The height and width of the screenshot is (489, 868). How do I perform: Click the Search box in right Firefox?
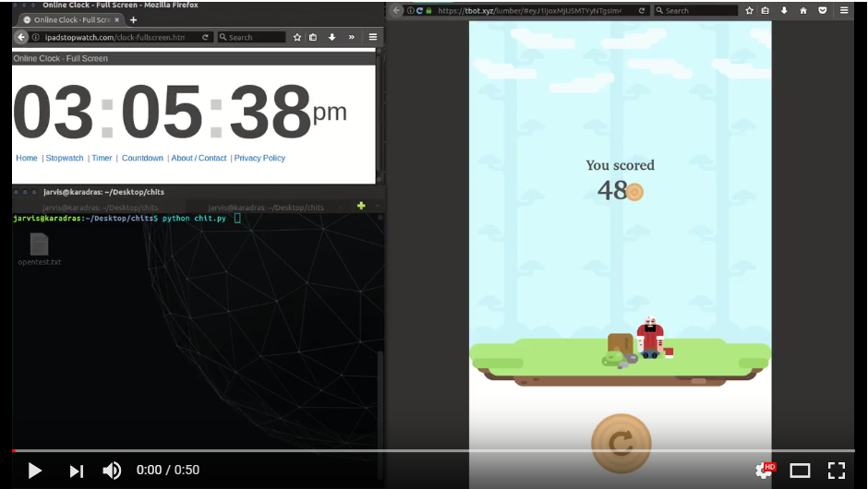[x=696, y=10]
